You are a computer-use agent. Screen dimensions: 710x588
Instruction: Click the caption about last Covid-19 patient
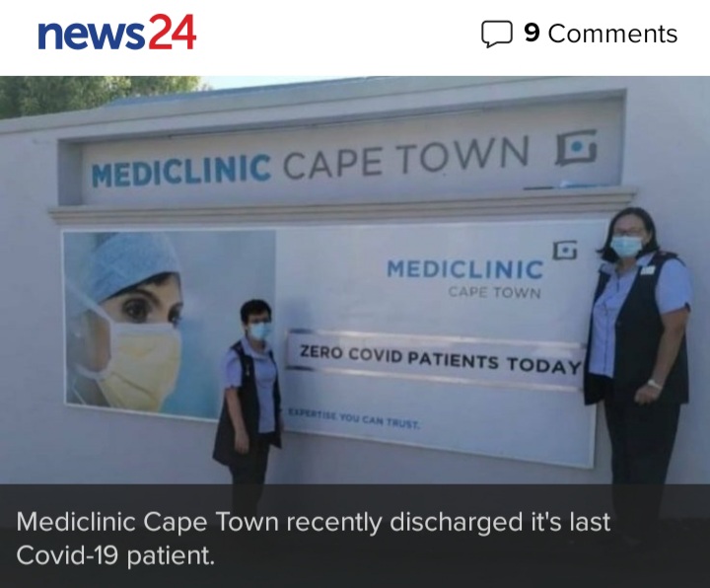coord(314,538)
